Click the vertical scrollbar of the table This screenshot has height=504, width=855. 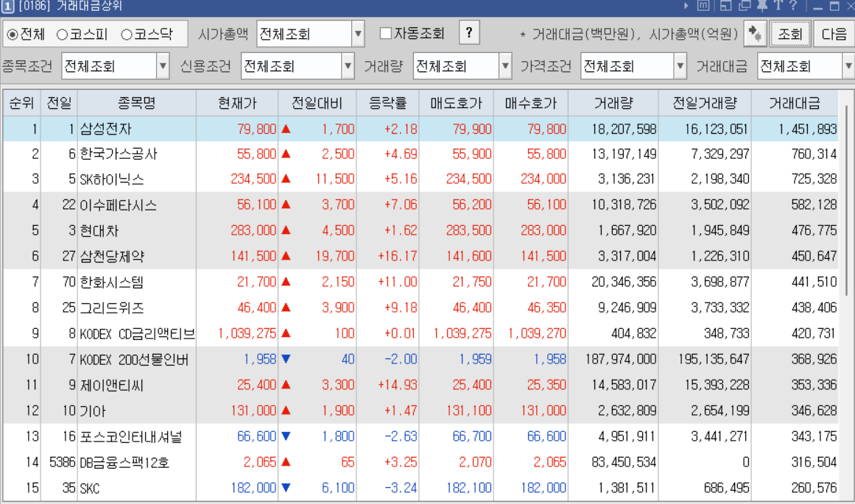point(846,202)
